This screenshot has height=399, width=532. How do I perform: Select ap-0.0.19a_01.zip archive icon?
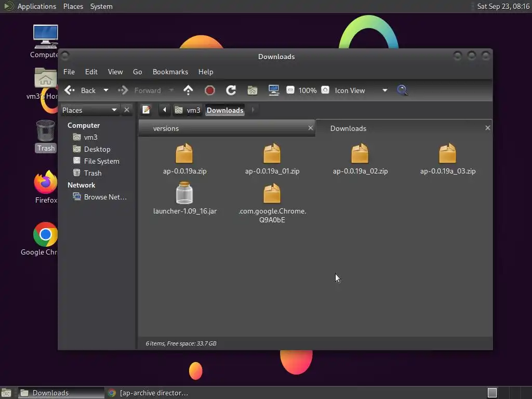[272, 153]
